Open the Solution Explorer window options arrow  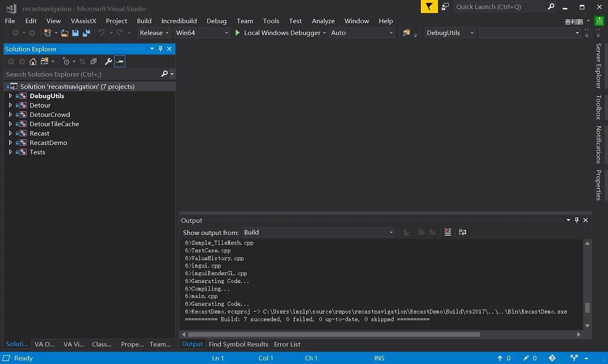point(152,48)
